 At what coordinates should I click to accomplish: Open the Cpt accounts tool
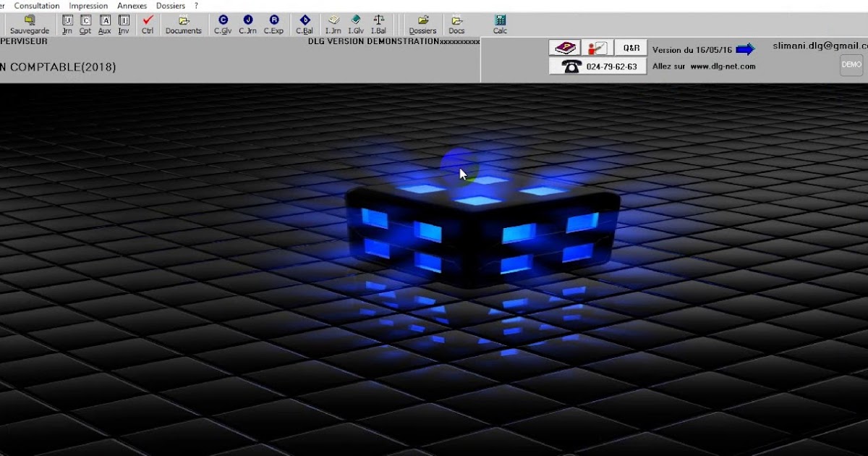[85, 25]
